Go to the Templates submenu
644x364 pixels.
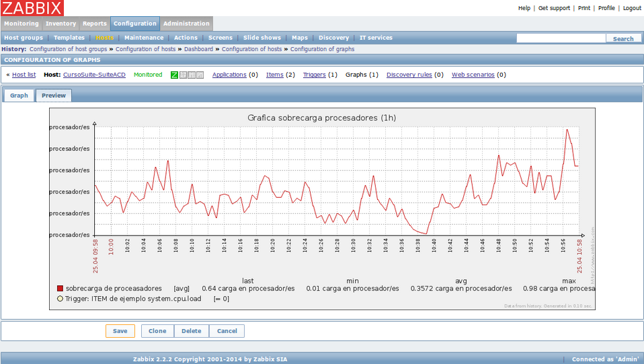69,38
